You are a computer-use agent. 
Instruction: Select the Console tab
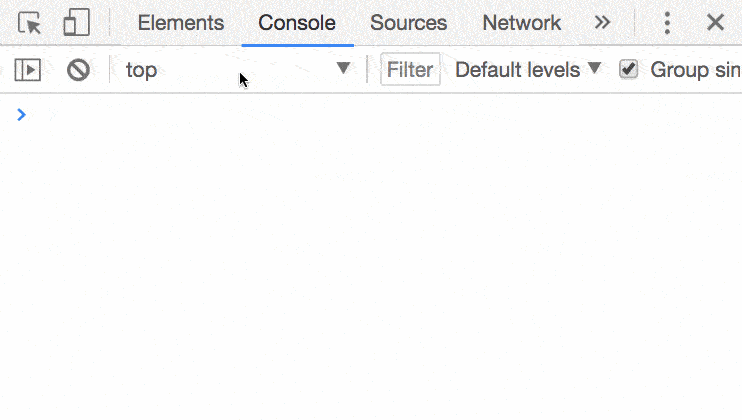click(x=297, y=23)
